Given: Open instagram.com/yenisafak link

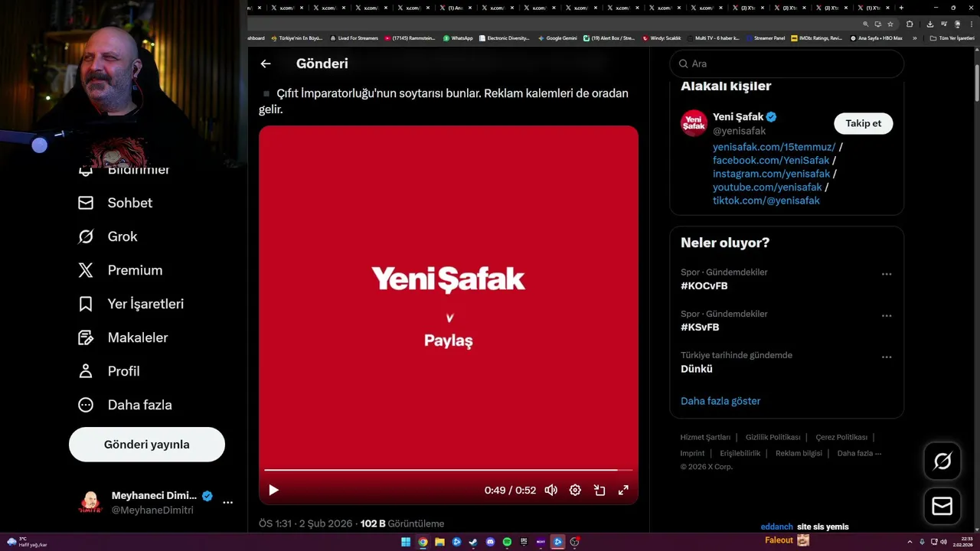Looking at the screenshot, I should [771, 174].
